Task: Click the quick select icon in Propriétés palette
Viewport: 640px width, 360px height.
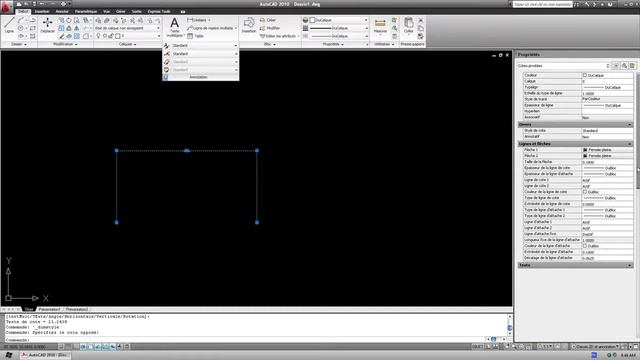Action: [632, 66]
